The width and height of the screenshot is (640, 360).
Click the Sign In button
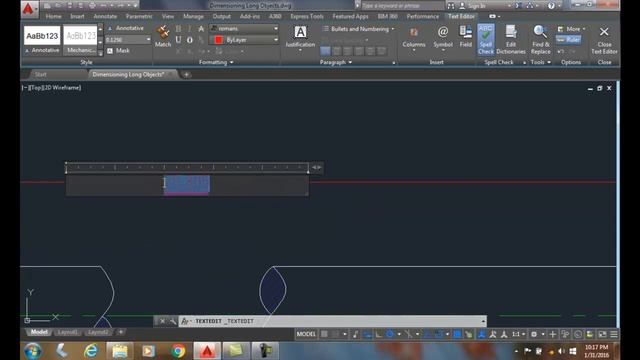coord(473,6)
